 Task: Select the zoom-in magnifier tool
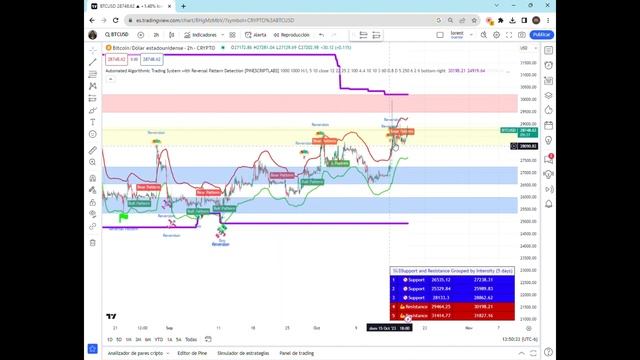[x=93, y=162]
